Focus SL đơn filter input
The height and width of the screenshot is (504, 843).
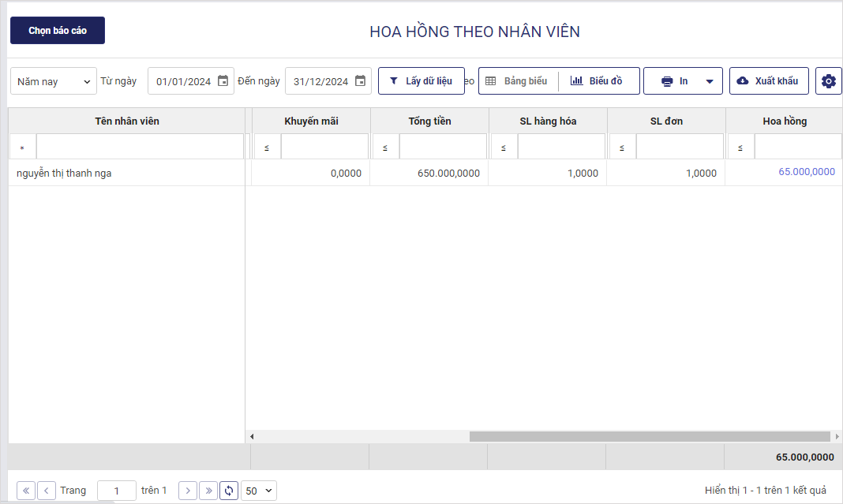[x=680, y=147]
